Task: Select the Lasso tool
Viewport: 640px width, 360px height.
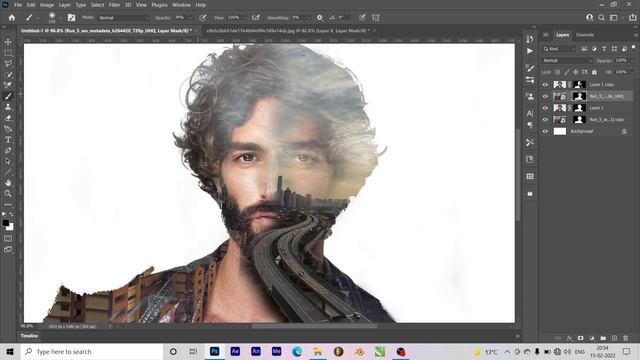Action: (x=8, y=64)
